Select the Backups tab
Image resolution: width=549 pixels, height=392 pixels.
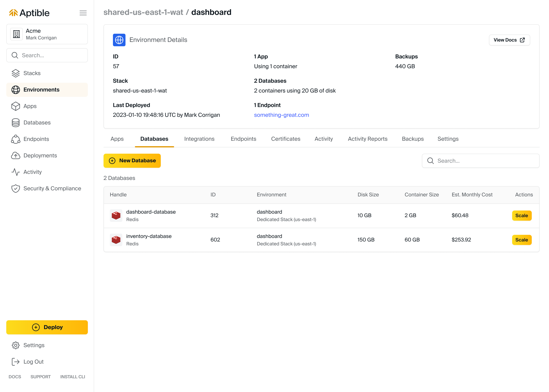click(413, 139)
